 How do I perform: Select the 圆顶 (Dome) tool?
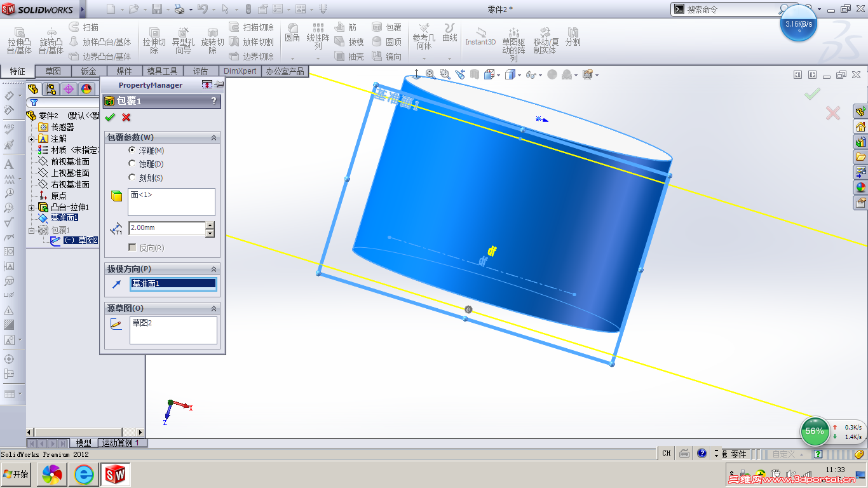(387, 42)
